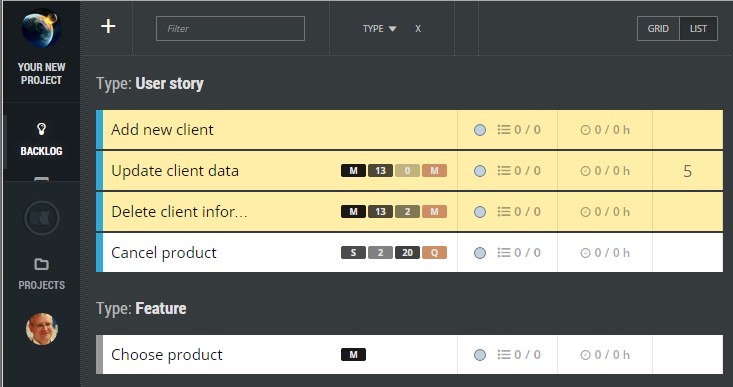Click olive 2 tag on Delete client infor...
The width and height of the screenshot is (733, 387).
point(407,212)
